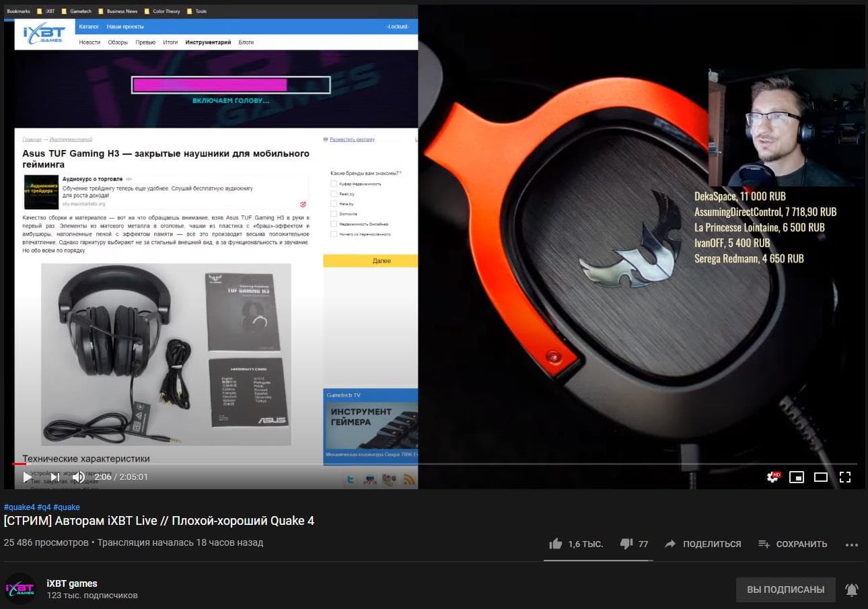868x609 pixels.
Task: Click the yellow Далее button
Action: (371, 261)
